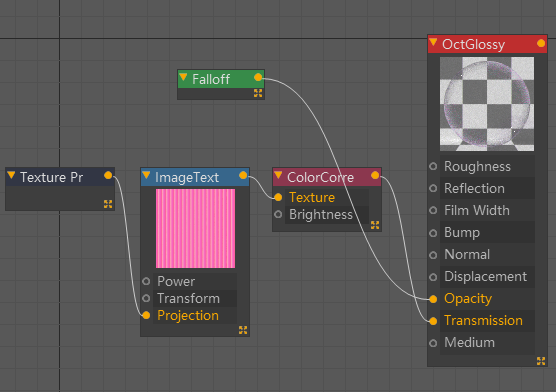Image resolution: width=556 pixels, height=392 pixels.
Task: Click the pink striped ImageText preview
Action: pos(195,228)
